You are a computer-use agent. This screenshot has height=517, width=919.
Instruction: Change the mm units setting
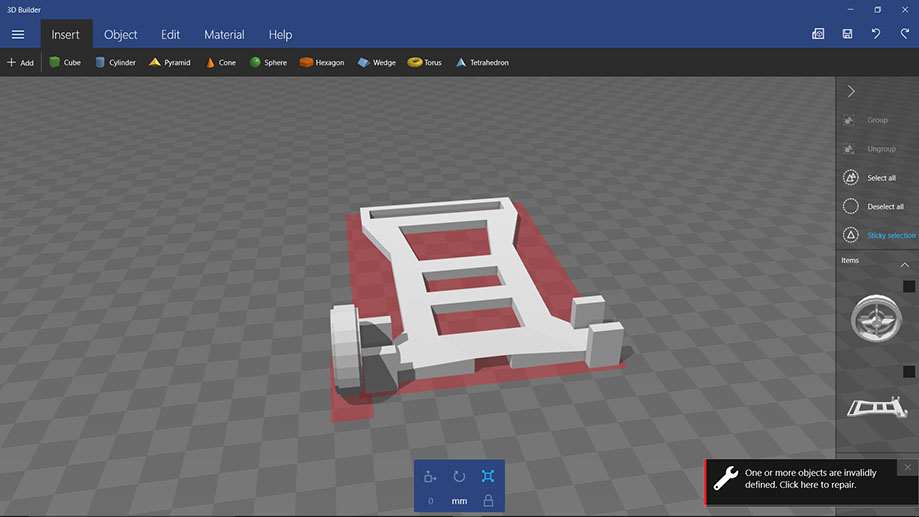point(460,501)
